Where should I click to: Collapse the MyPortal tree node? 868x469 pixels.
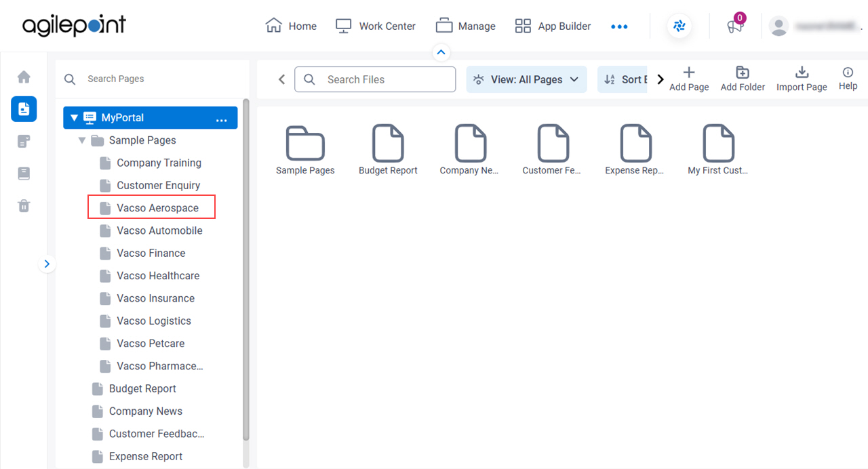click(74, 118)
